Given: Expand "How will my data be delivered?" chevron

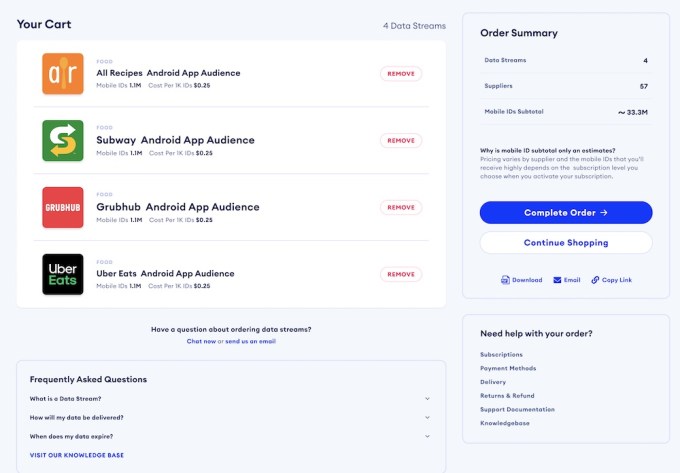Looking at the screenshot, I should 427,418.
